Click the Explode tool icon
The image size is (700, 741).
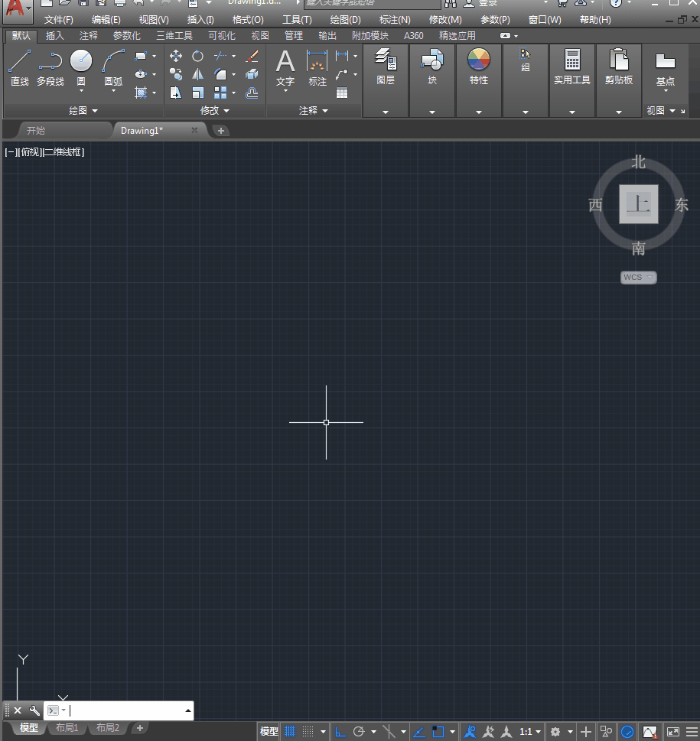[x=252, y=74]
